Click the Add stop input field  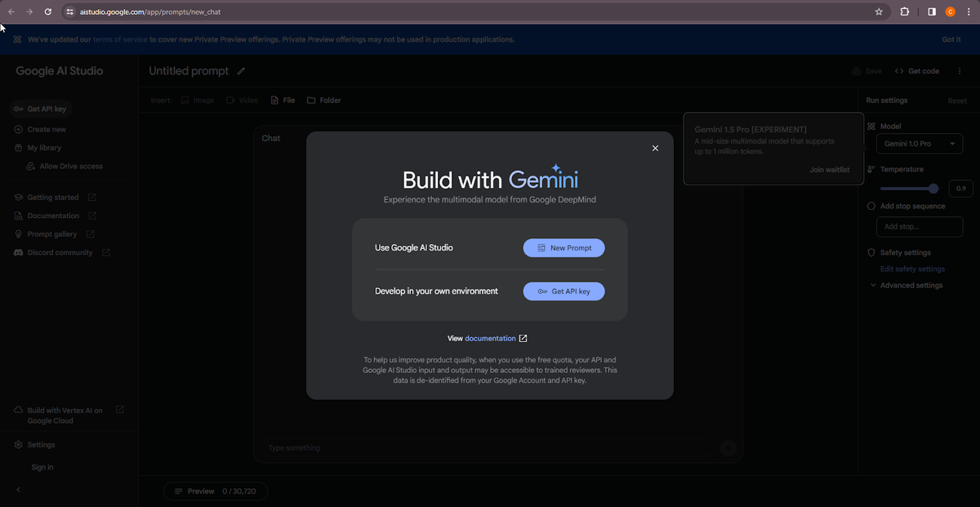tap(920, 226)
